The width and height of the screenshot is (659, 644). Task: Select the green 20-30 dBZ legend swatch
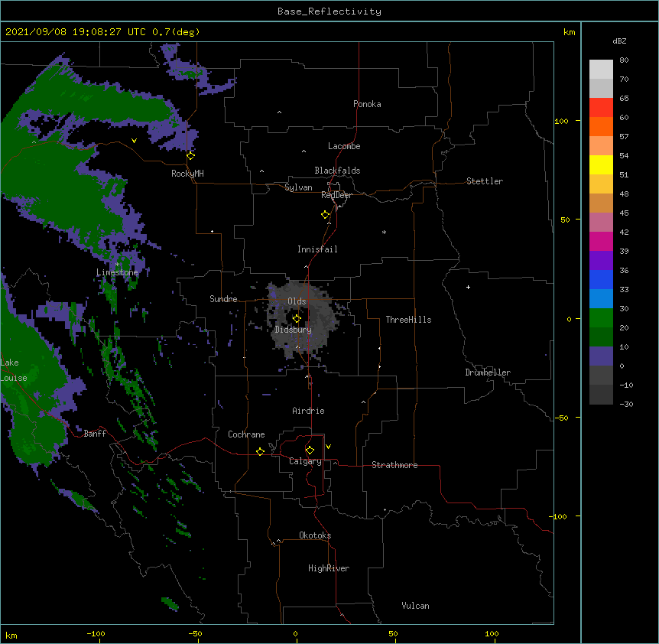click(601, 318)
